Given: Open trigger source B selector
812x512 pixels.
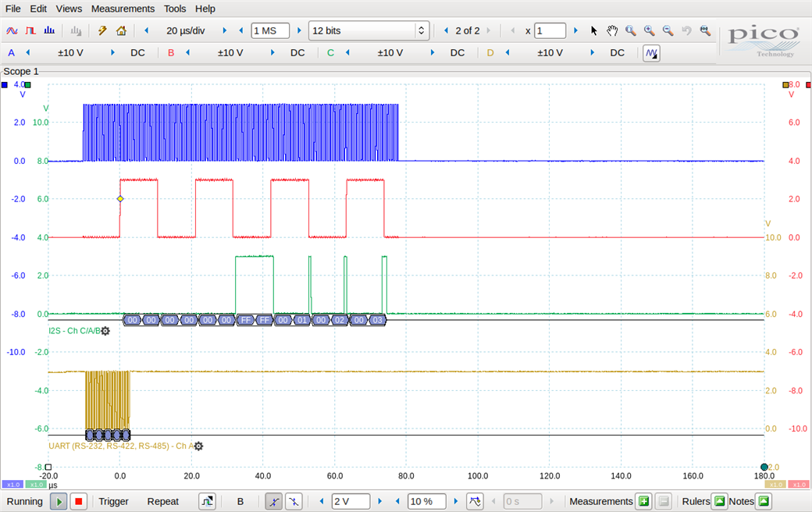Looking at the screenshot, I should pos(240,501).
